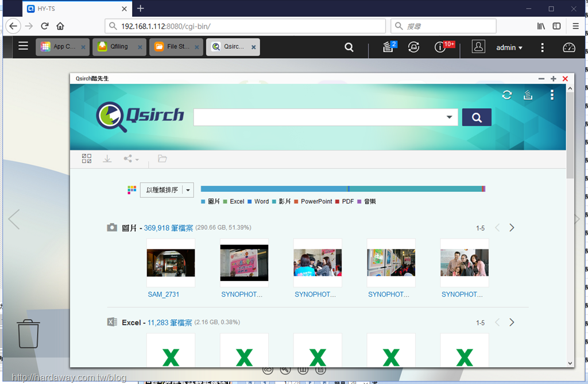This screenshot has width=588, height=384.
Task: Open the QTS more options menu
Action: pyautogui.click(x=542, y=47)
